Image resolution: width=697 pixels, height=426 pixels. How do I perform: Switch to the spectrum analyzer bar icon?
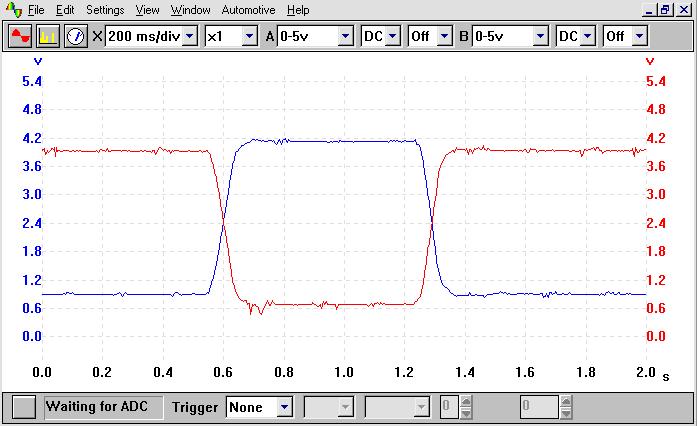coord(48,36)
